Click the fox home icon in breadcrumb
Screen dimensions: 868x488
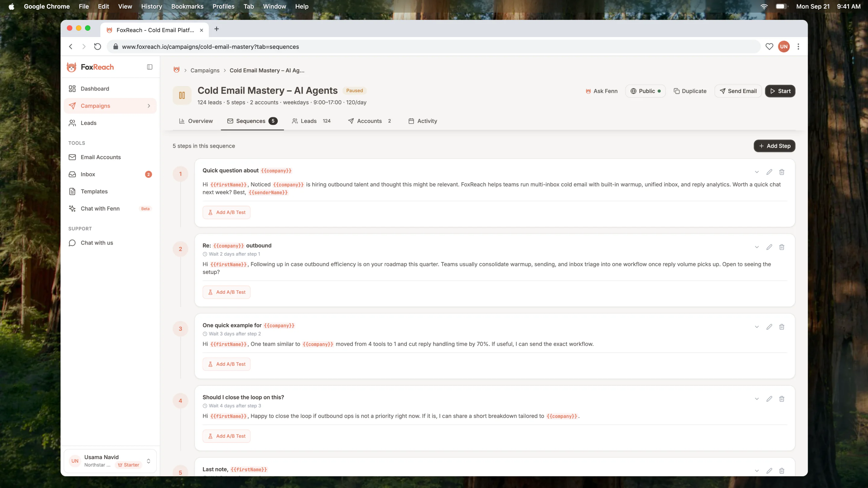[176, 70]
